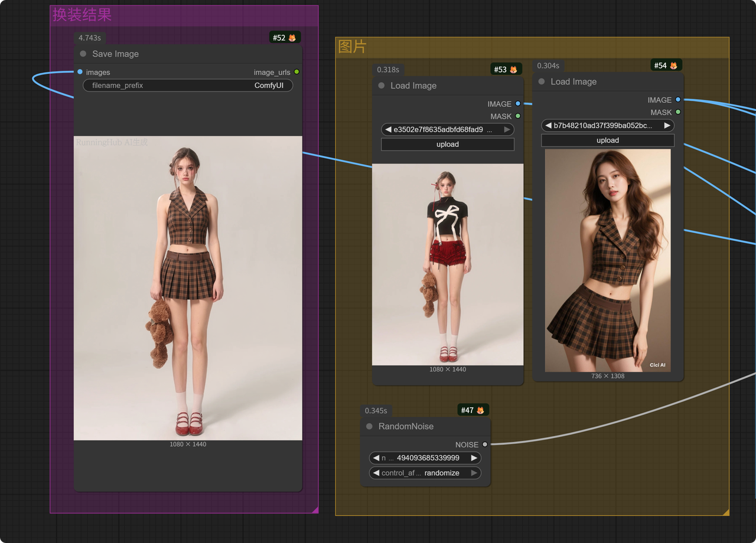Image resolution: width=756 pixels, height=543 pixels.
Task: Click the RandomNoise node title
Action: (406, 426)
